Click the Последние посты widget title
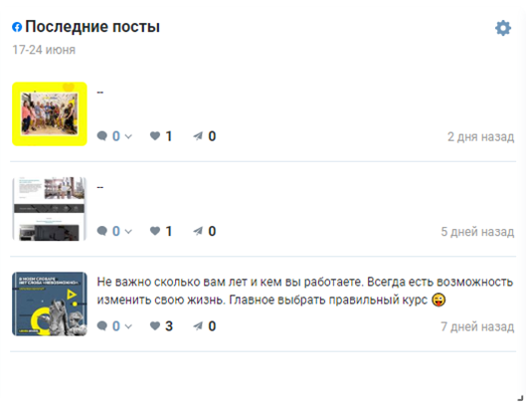 (x=92, y=27)
